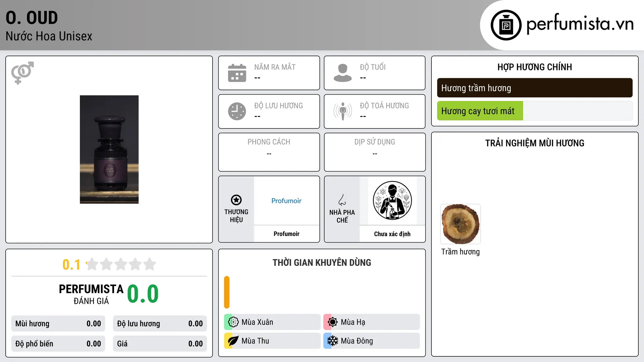Click the Mùa Đông snowflake icon
The height and width of the screenshot is (362, 644).
(333, 341)
